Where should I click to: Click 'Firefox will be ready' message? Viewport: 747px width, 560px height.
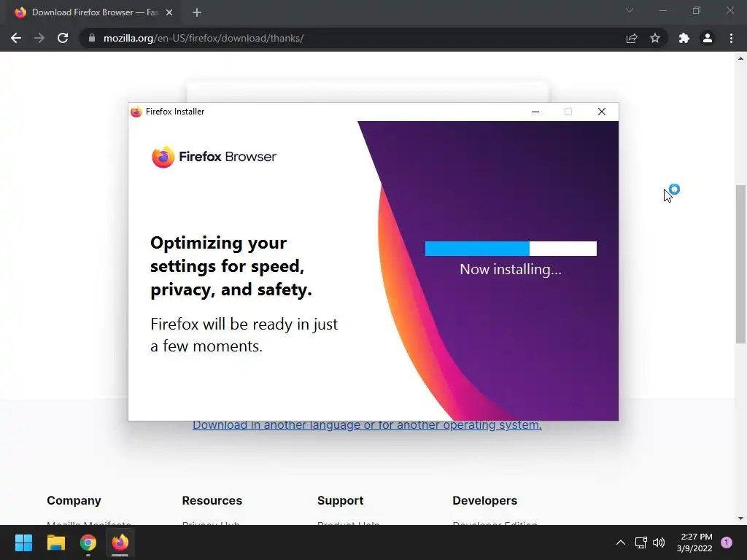[x=244, y=335]
